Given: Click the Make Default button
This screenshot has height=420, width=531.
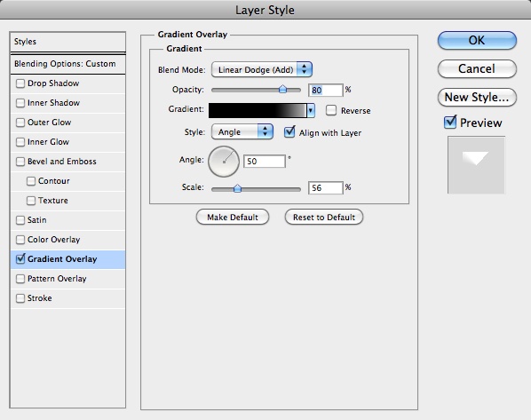Looking at the screenshot, I should 233,218.
